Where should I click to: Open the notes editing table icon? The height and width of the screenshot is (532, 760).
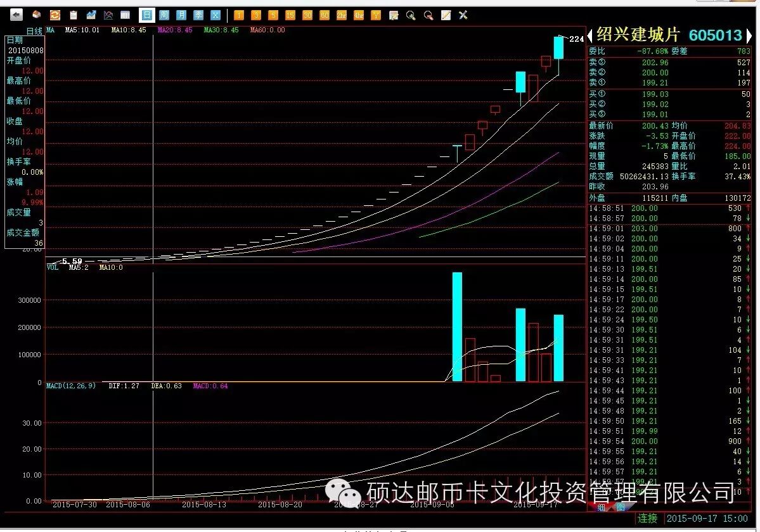(x=394, y=15)
